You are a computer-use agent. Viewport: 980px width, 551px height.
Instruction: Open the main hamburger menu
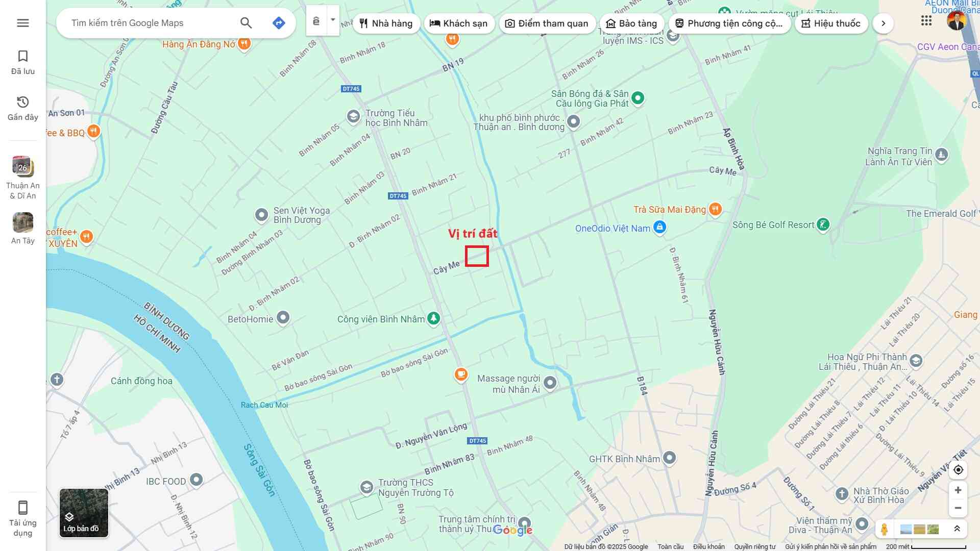(x=23, y=23)
